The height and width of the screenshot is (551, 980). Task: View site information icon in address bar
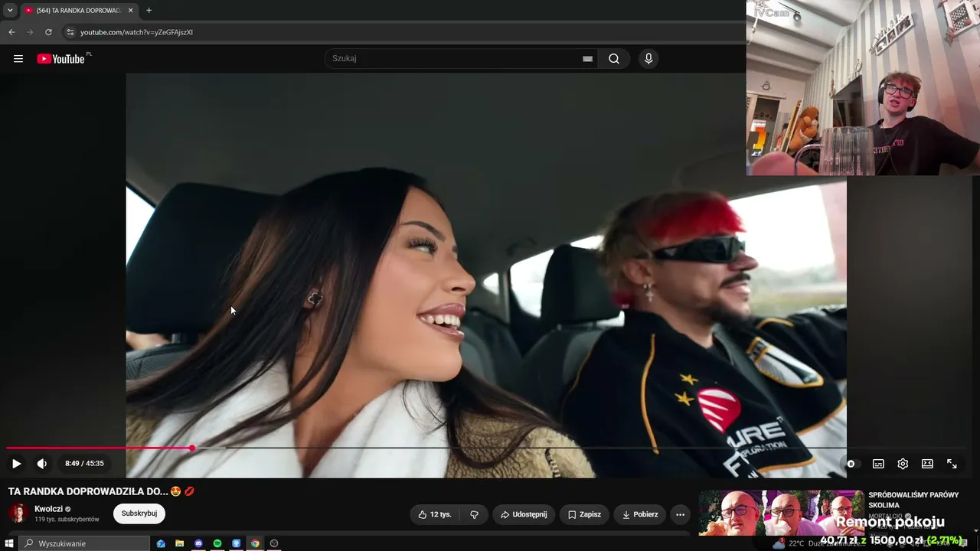click(x=70, y=32)
